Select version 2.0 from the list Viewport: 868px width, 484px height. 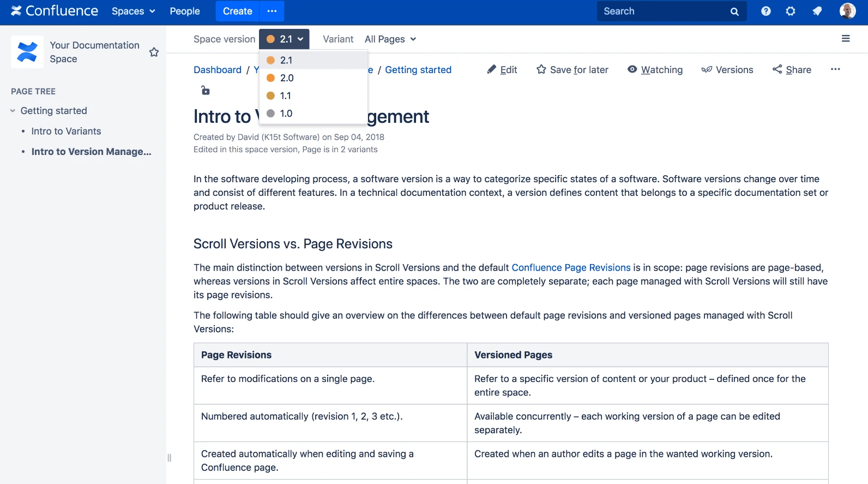(314, 78)
